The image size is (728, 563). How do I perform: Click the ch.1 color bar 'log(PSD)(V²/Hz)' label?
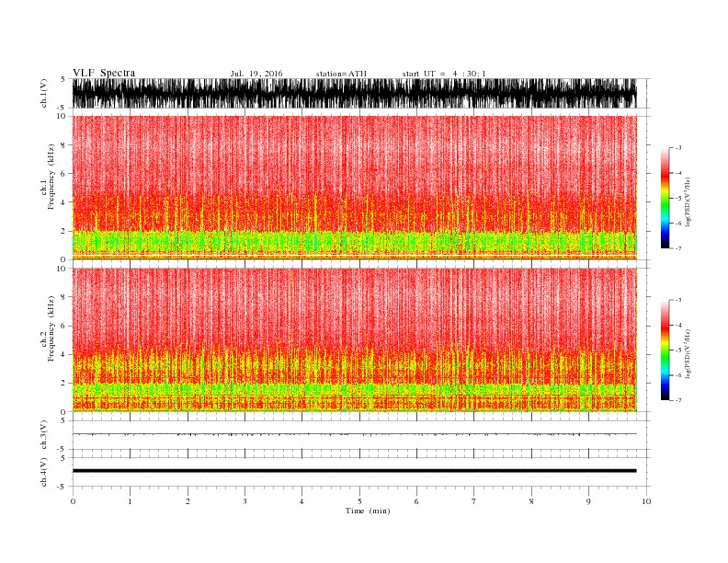(688, 201)
